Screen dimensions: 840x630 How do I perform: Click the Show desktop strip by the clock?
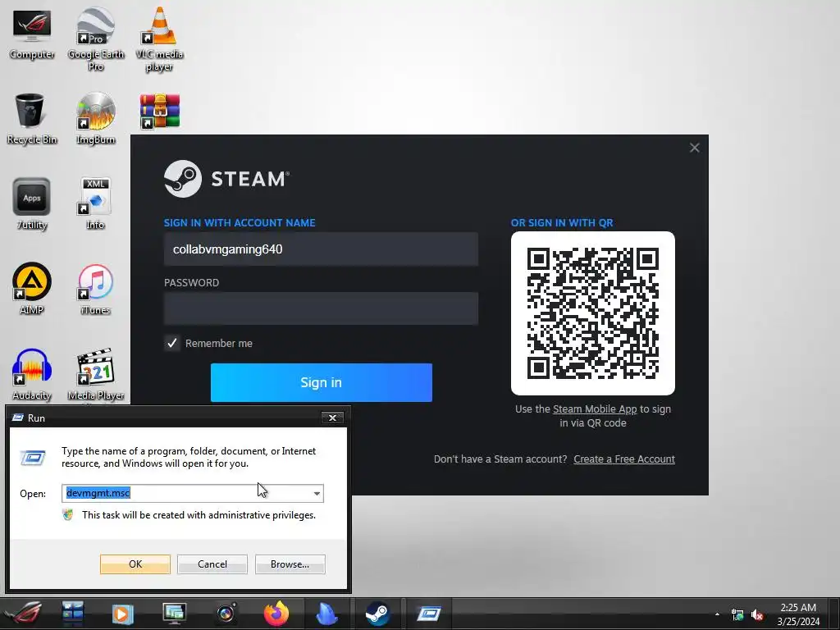tap(834, 614)
